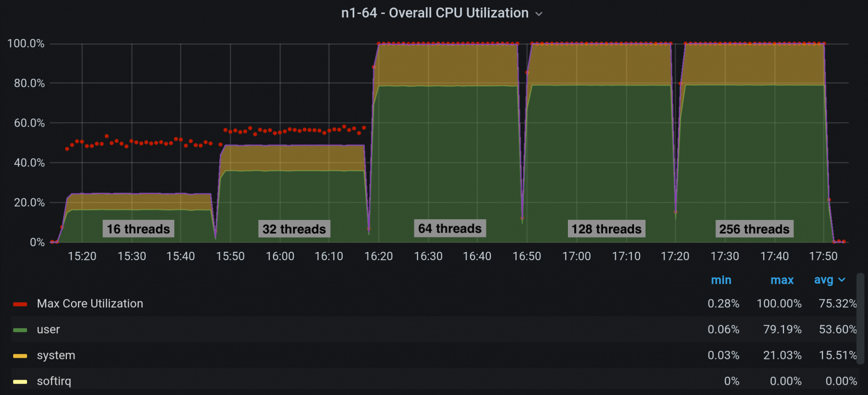This screenshot has width=868, height=395.
Task: Sort legend by the max column
Action: (782, 280)
